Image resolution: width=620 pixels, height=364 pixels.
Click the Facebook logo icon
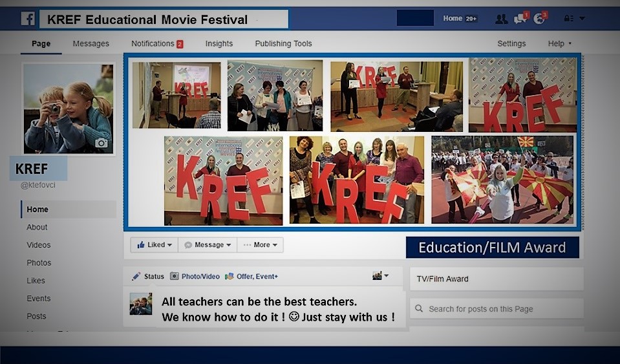pos(28,19)
